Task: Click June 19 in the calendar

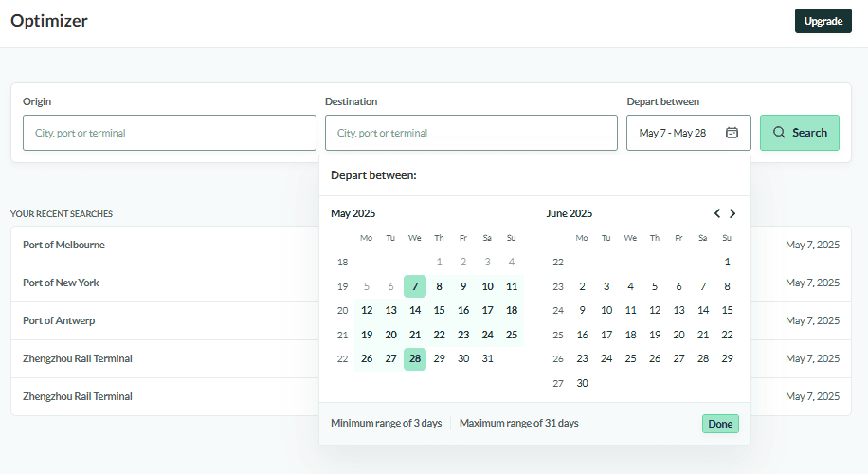Action: pos(655,335)
